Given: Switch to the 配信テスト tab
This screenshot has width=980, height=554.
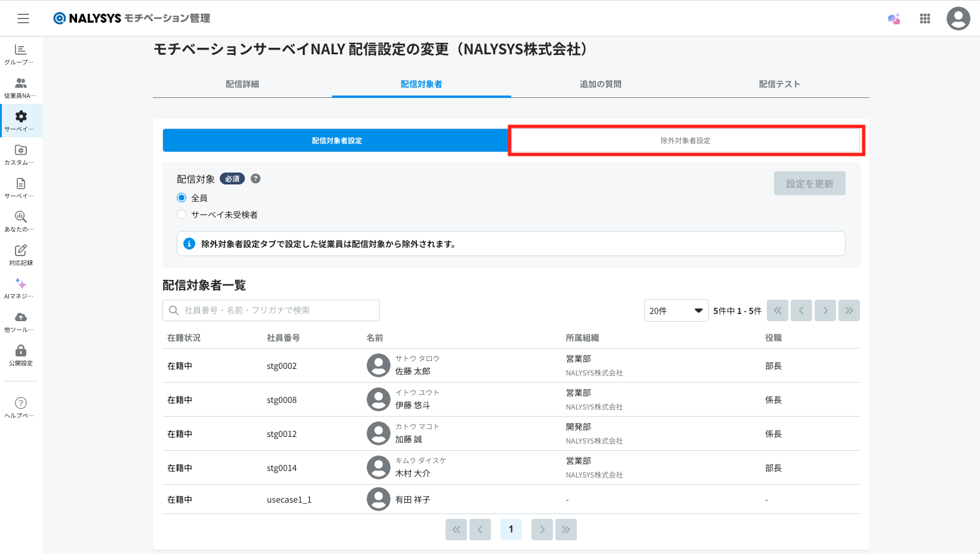Looking at the screenshot, I should (780, 84).
